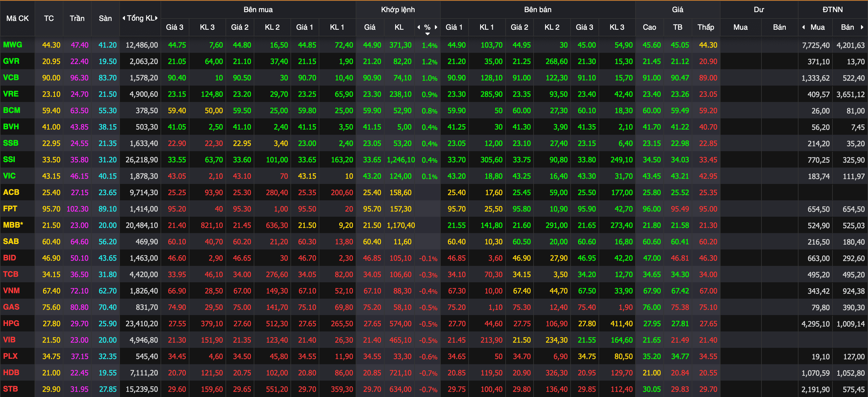Sort by the Sàn column header

[105, 18]
